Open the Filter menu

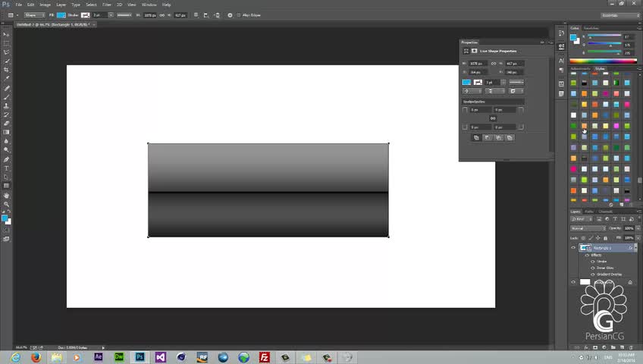(107, 5)
